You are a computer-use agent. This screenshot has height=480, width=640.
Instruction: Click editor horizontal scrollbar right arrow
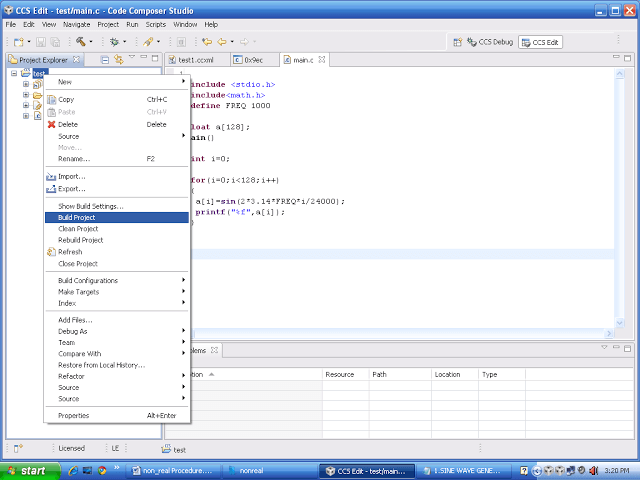[x=609, y=333]
